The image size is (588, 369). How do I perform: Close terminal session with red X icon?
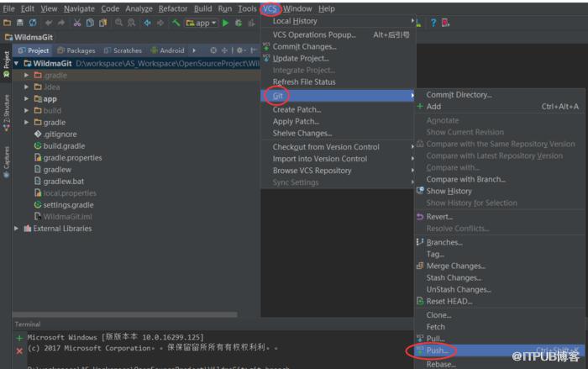(x=19, y=351)
